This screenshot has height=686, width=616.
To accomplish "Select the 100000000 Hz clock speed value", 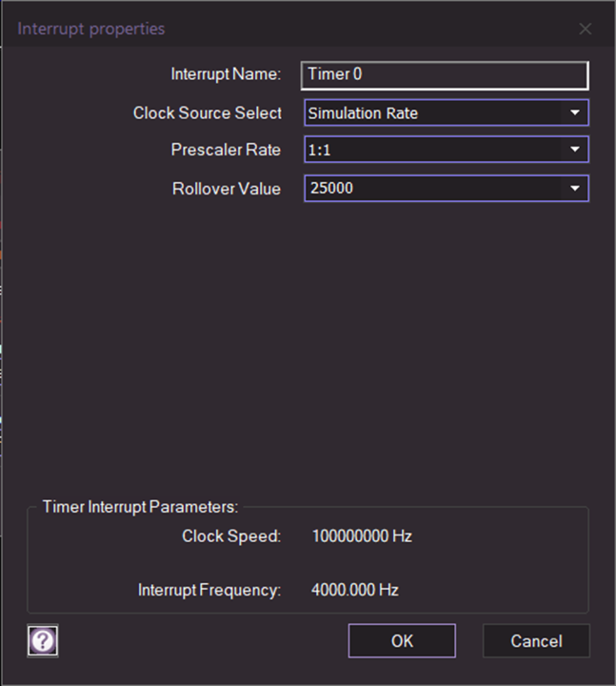I will click(362, 535).
